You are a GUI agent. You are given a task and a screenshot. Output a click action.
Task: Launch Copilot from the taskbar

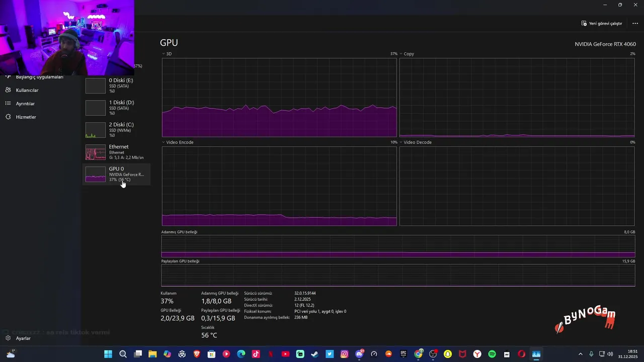coord(167,354)
